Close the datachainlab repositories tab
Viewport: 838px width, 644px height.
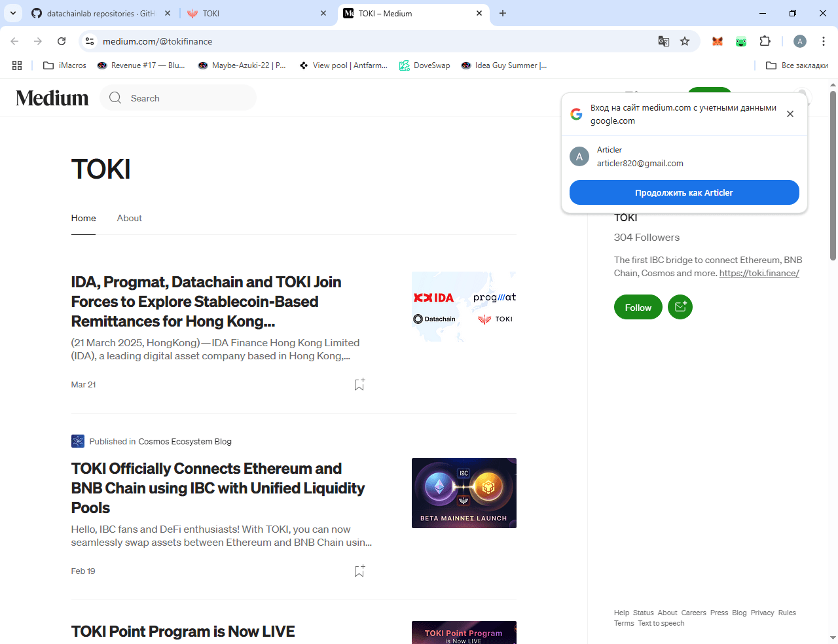(168, 13)
